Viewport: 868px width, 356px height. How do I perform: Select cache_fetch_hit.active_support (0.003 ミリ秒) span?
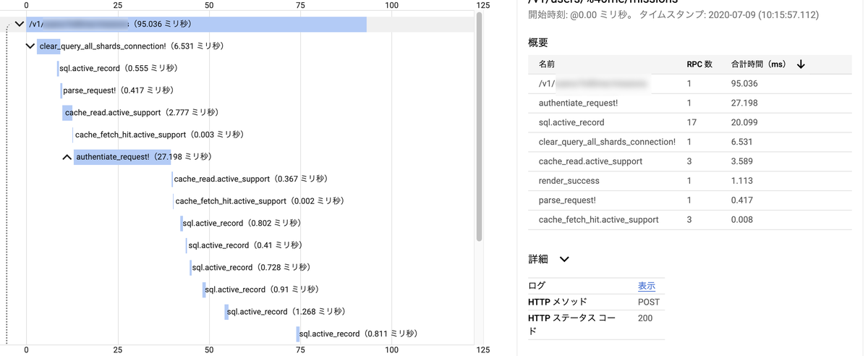pos(159,135)
